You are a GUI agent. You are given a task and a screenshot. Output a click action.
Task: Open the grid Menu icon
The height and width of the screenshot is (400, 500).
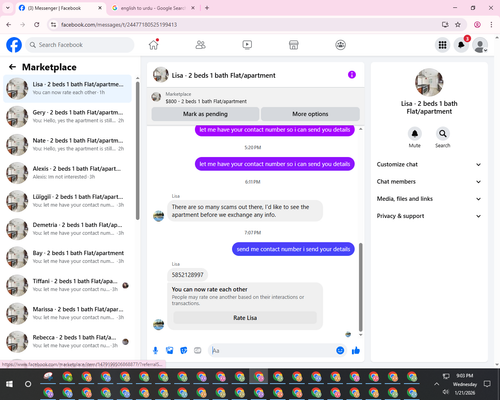[442, 45]
